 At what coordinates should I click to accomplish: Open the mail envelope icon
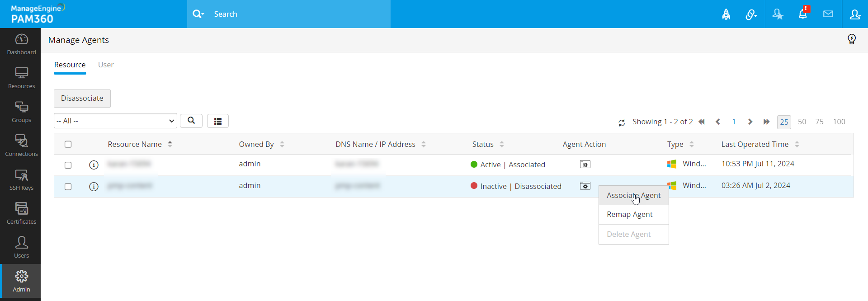(828, 14)
